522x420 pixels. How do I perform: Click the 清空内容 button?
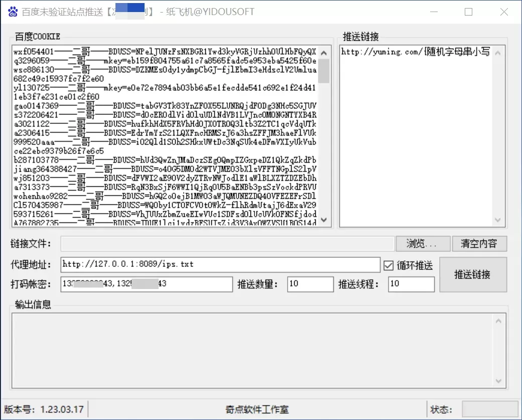point(479,243)
